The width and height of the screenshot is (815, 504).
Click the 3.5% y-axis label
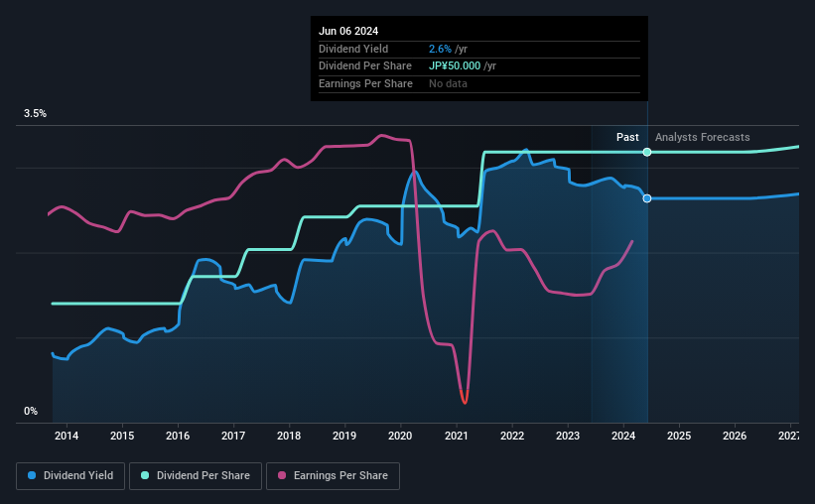point(35,114)
